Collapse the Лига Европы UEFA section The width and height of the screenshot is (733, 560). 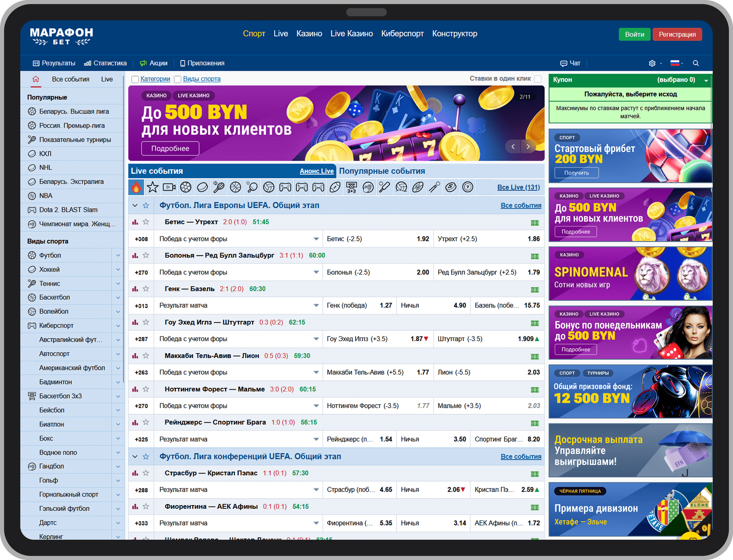135,205
